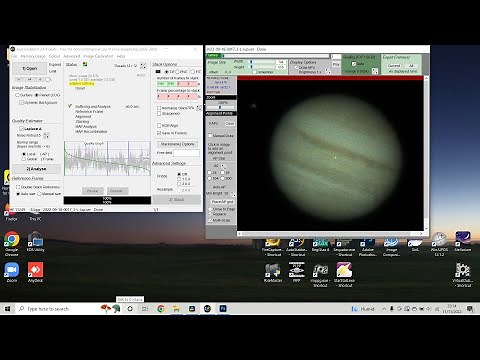Open the KolorMaster desktop icon
The height and width of the screenshot is (360, 480).
pos(273,272)
